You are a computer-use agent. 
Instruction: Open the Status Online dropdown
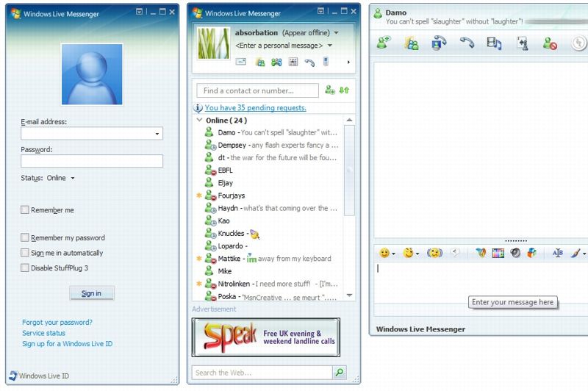coord(73,178)
